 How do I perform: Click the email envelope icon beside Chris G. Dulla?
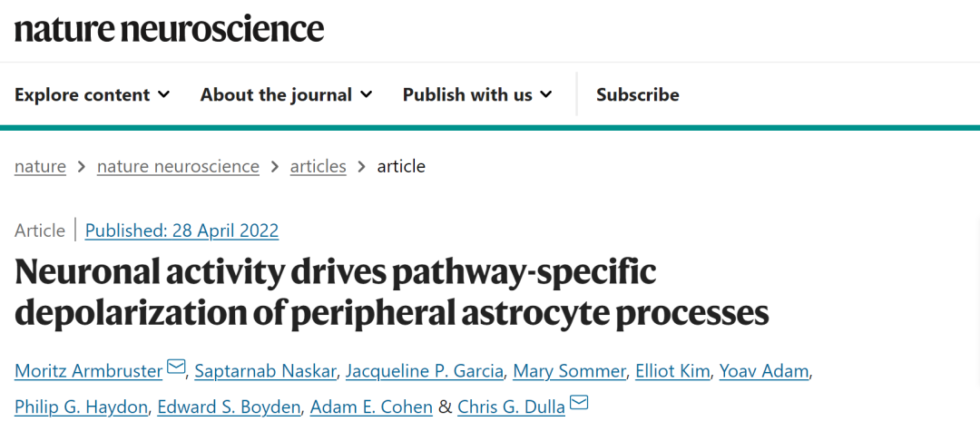point(579,403)
